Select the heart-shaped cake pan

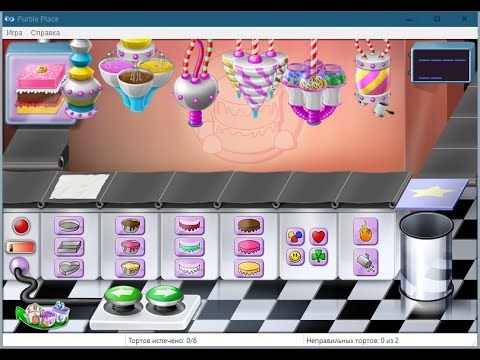[x=69, y=268]
